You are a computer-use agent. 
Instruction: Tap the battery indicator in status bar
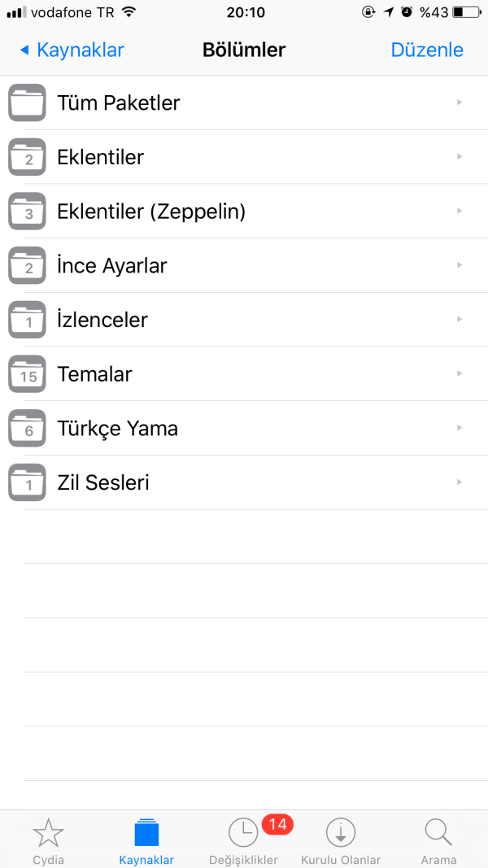pos(466,12)
